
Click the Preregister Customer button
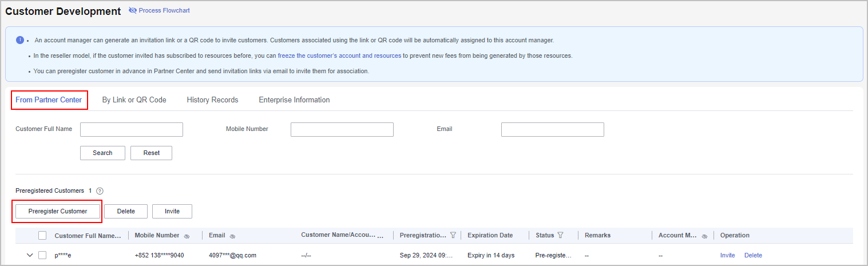58,211
